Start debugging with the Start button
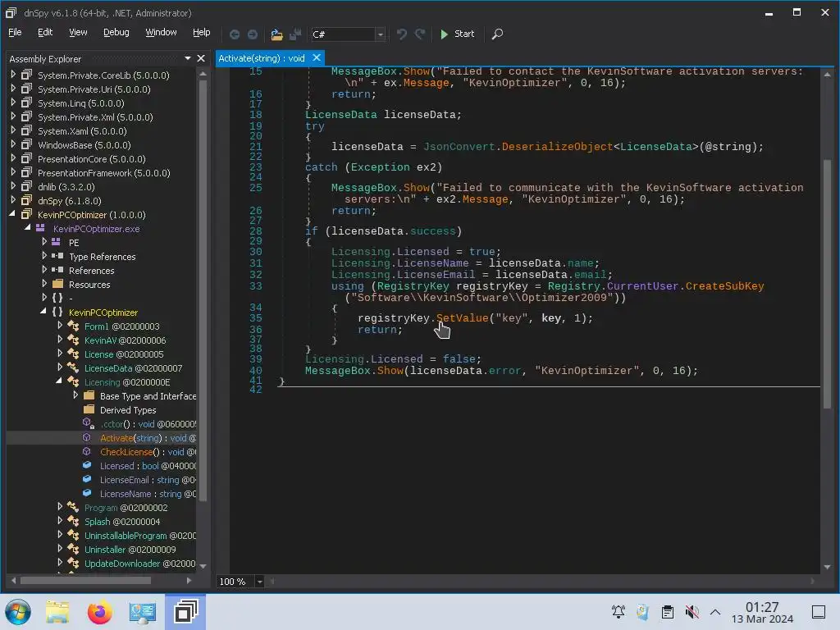This screenshot has width=840, height=630. click(457, 34)
